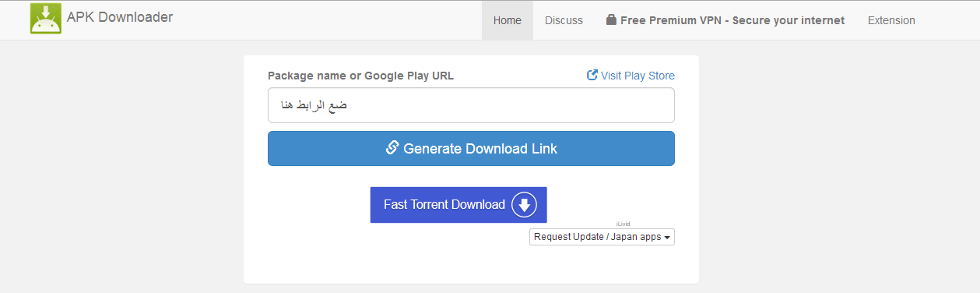980x293 pixels.
Task: Click the Generate Download Link button
Action: pyautogui.click(x=471, y=148)
